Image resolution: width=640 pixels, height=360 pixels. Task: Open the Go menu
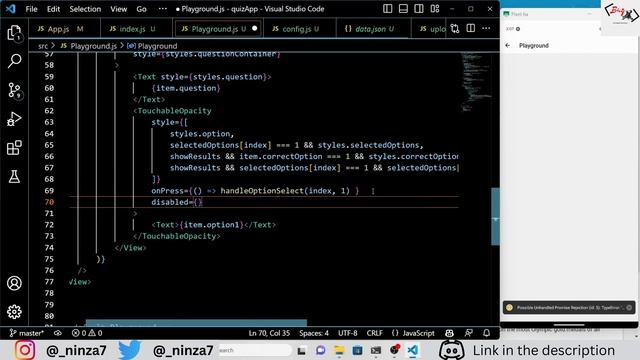[x=141, y=9]
